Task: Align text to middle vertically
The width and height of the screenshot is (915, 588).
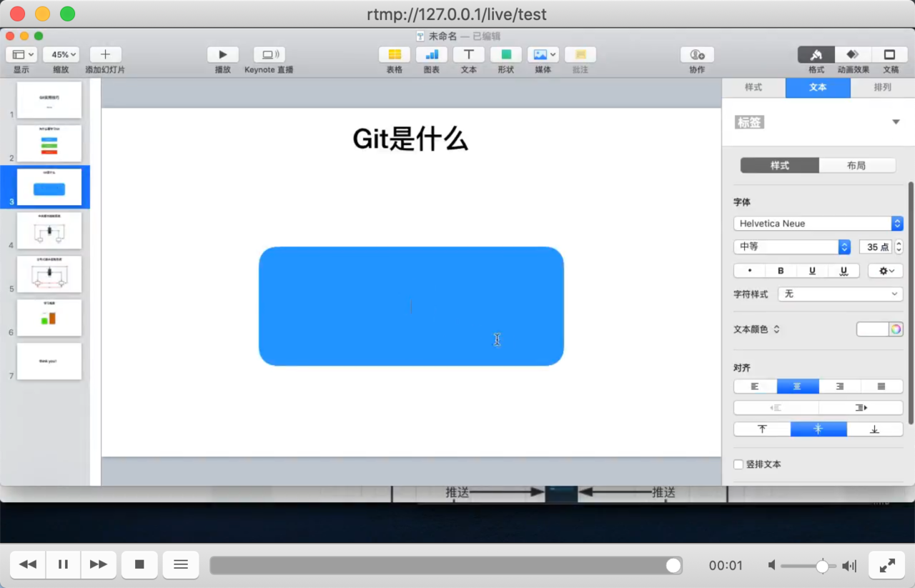Action: (818, 429)
